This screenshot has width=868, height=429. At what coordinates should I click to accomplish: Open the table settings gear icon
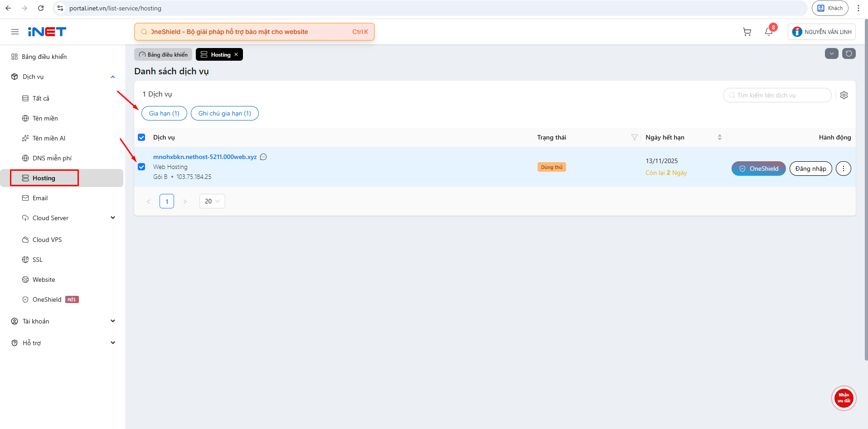coord(844,95)
